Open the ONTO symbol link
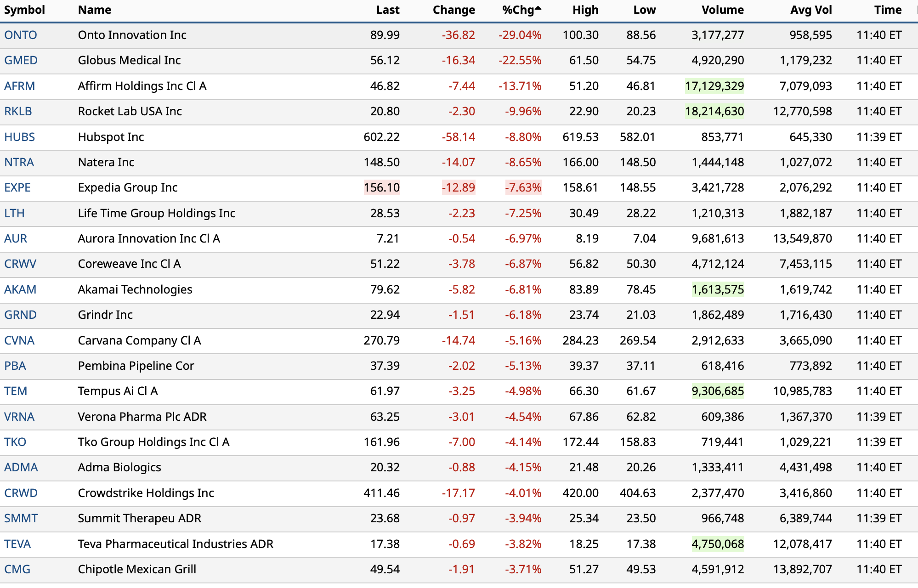Image resolution: width=918 pixels, height=588 pixels. (21, 35)
